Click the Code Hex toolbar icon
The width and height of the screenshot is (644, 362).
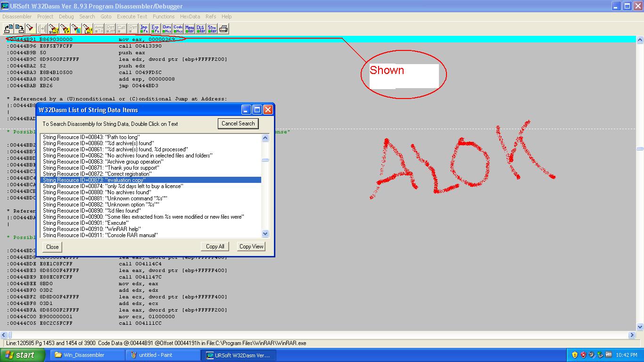click(x=178, y=29)
